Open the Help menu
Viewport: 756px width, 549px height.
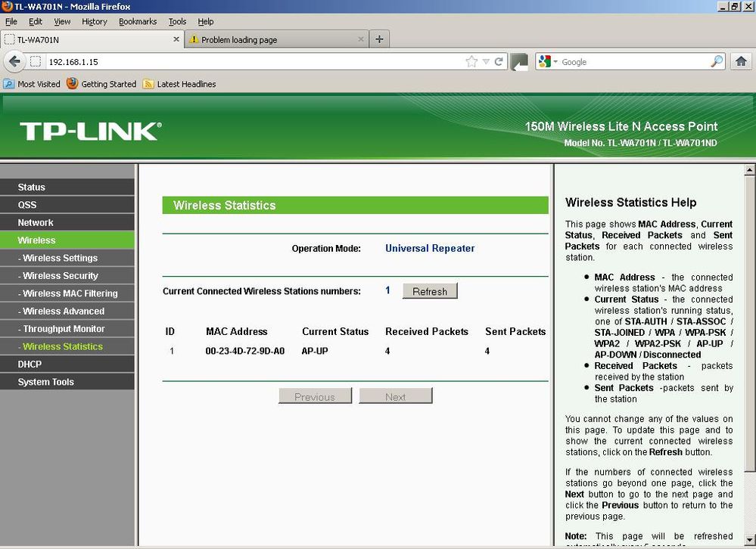click(205, 22)
